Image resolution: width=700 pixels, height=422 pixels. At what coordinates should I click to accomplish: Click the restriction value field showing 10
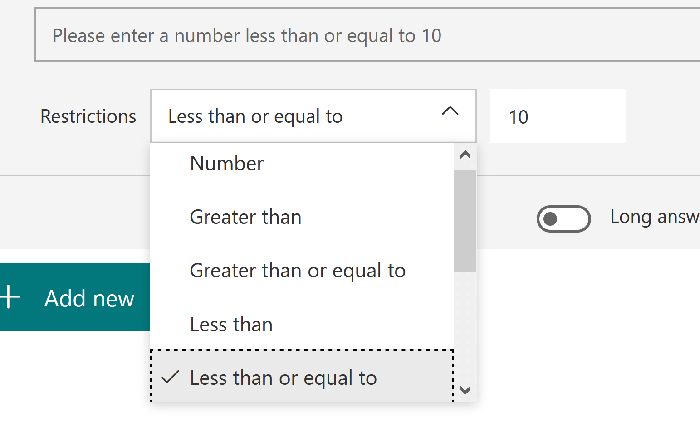coord(558,116)
